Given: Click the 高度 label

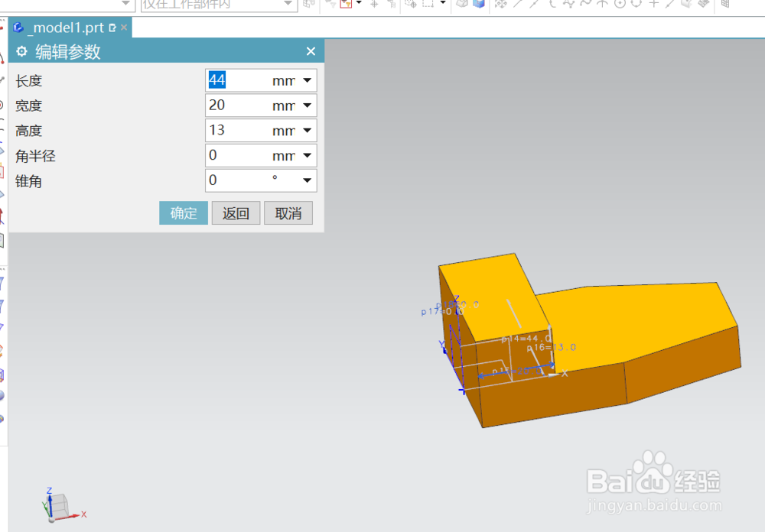Looking at the screenshot, I should tap(29, 131).
